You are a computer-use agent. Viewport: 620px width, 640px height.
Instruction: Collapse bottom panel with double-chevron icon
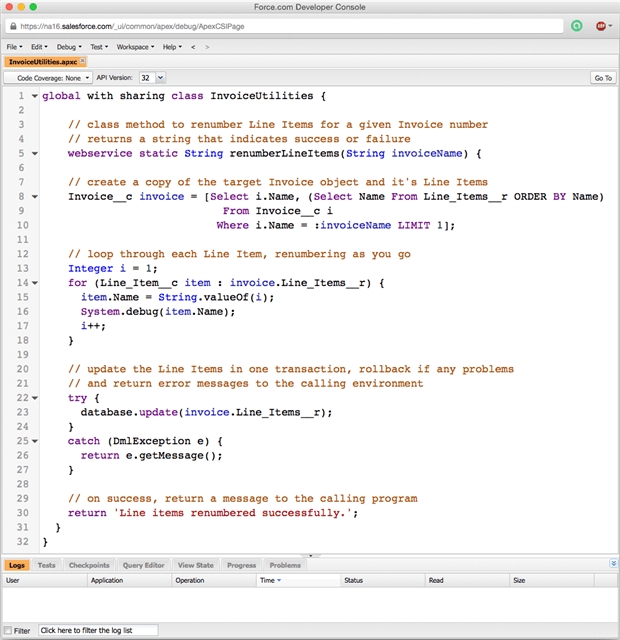[x=613, y=563]
